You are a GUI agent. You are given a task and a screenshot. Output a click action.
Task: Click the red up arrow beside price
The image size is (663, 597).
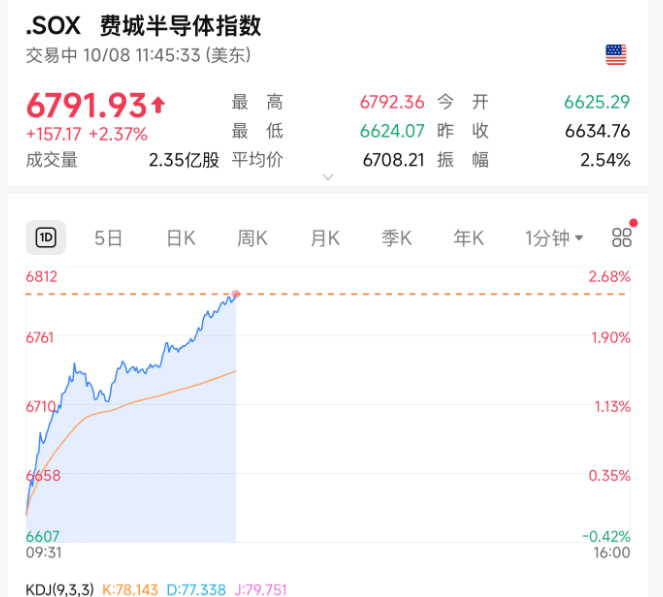158,105
